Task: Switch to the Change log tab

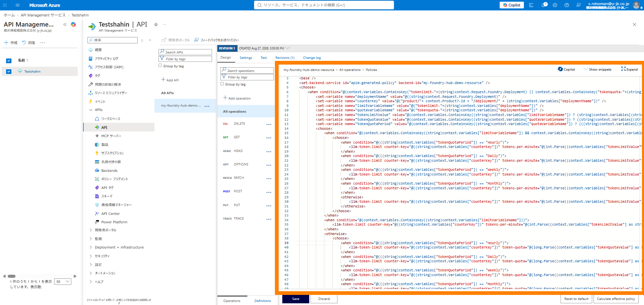Action: coord(312,58)
